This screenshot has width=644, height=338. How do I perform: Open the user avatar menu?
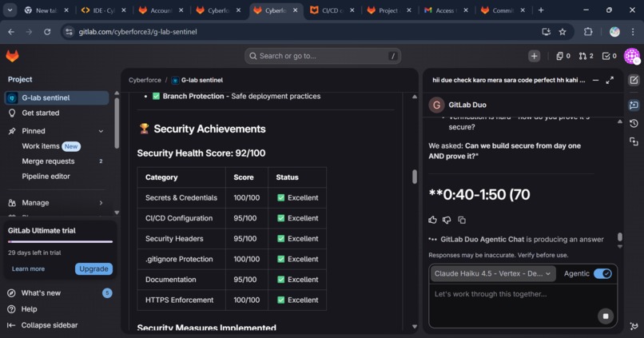pos(632,56)
